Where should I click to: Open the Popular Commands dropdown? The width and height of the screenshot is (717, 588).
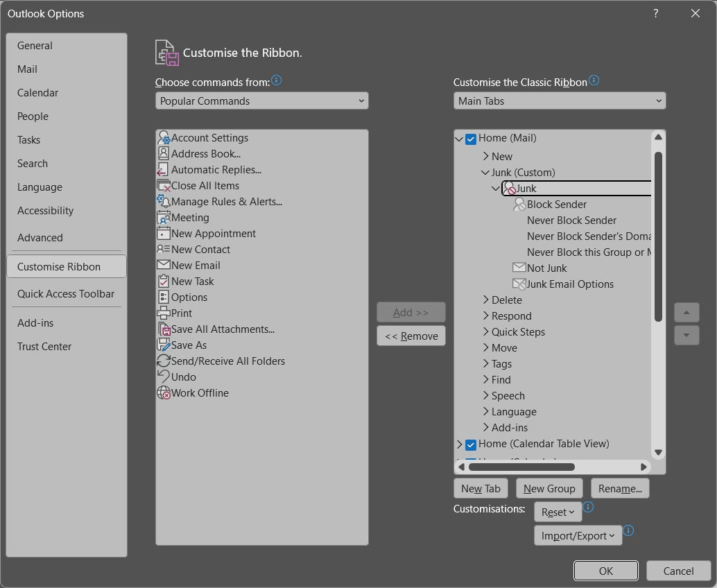click(x=261, y=101)
